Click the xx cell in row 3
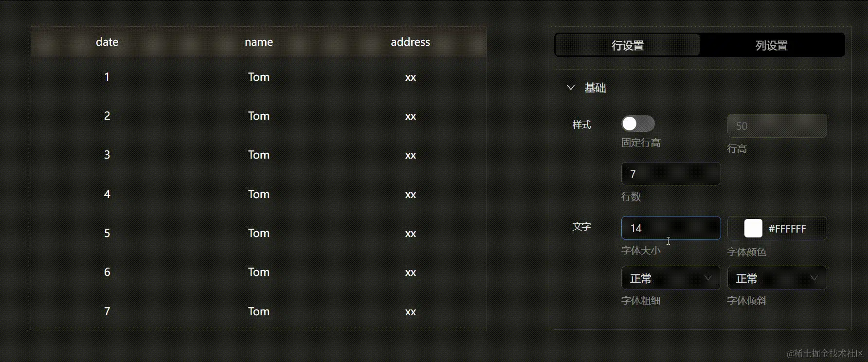868x362 pixels. 410,155
